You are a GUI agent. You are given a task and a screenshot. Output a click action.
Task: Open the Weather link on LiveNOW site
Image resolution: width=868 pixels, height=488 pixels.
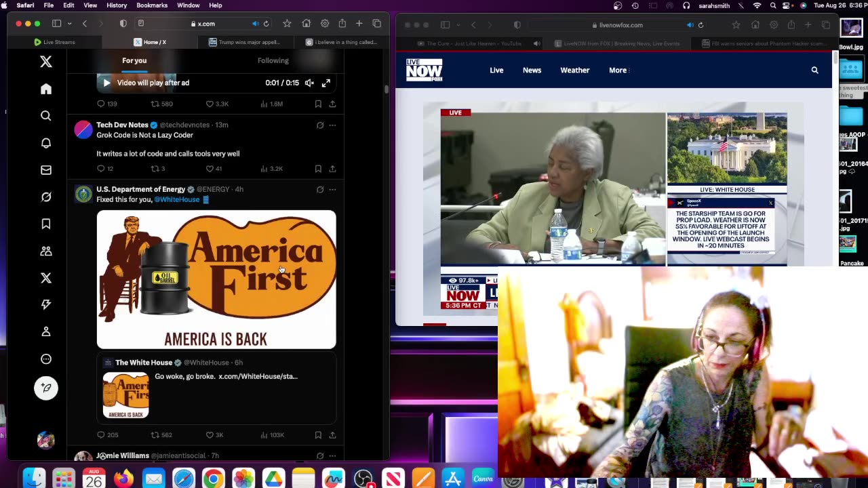575,70
